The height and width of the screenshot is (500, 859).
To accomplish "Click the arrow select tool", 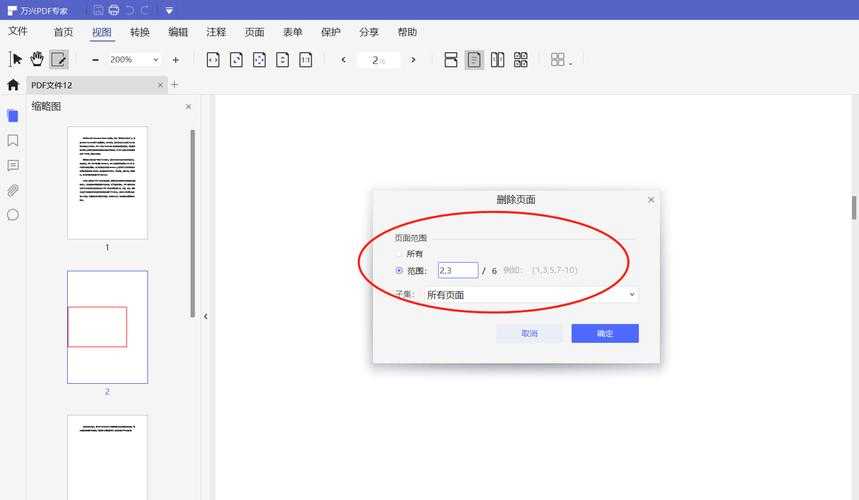I will [x=16, y=60].
